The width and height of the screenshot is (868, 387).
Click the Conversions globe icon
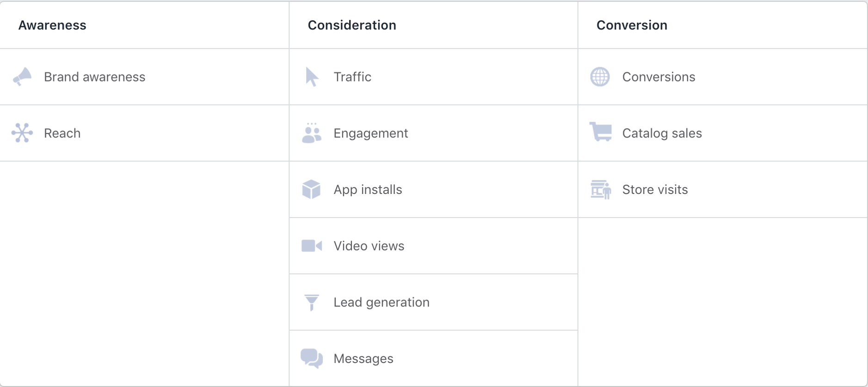pyautogui.click(x=600, y=77)
